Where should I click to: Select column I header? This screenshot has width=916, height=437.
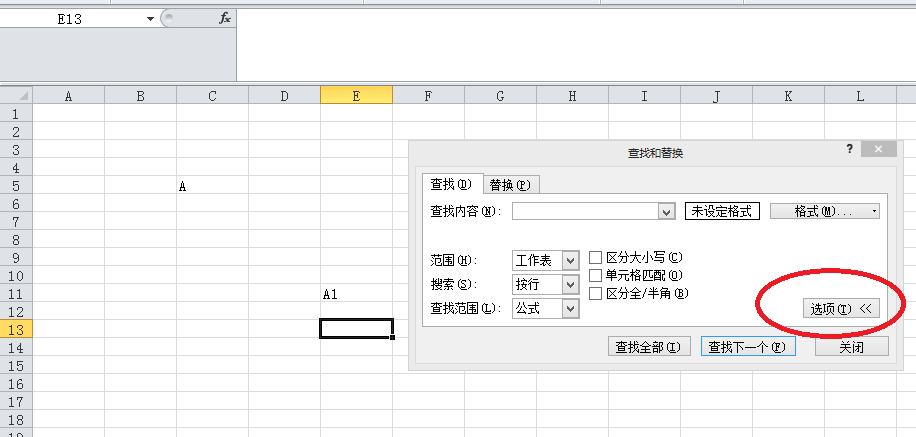click(644, 96)
